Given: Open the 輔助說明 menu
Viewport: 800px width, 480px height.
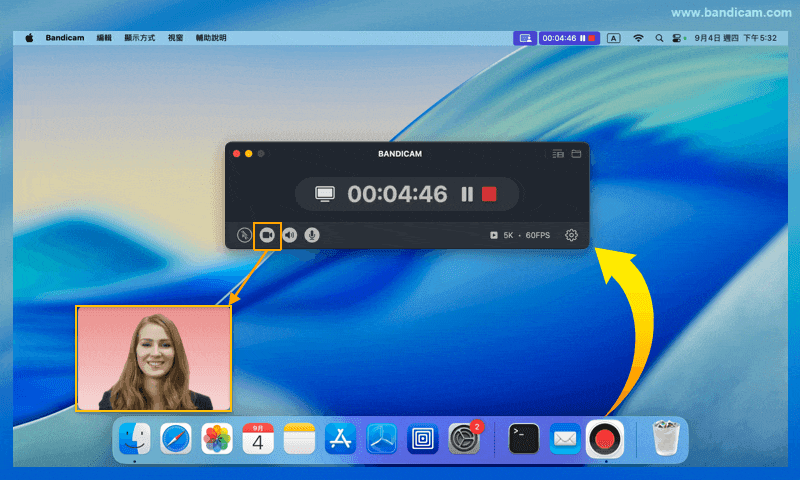Looking at the screenshot, I should click(x=211, y=38).
